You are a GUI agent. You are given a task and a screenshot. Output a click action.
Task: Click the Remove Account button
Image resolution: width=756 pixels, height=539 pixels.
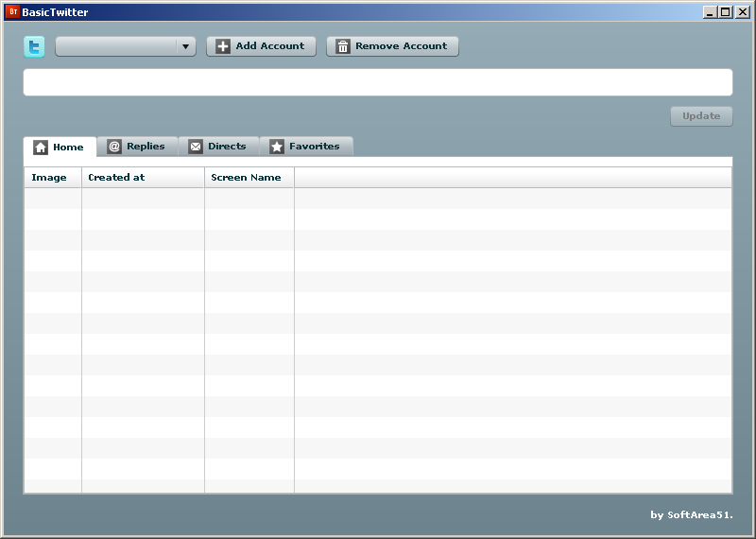[392, 46]
